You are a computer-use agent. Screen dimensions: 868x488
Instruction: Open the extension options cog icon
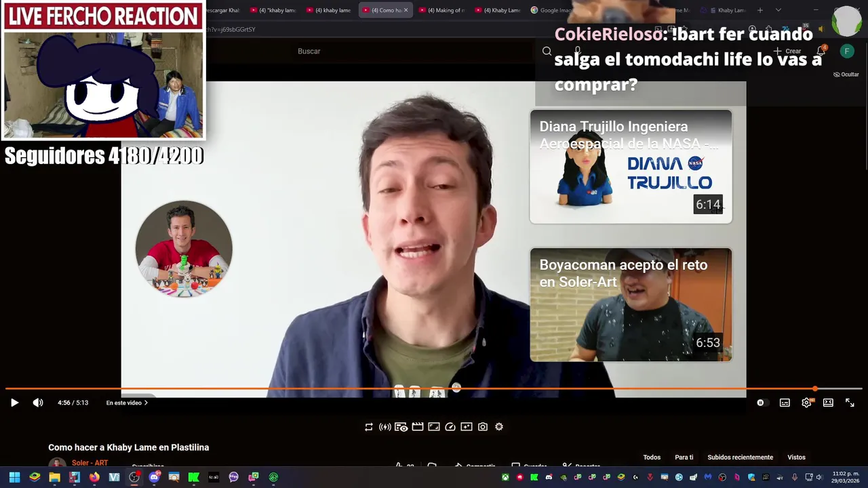(x=499, y=427)
